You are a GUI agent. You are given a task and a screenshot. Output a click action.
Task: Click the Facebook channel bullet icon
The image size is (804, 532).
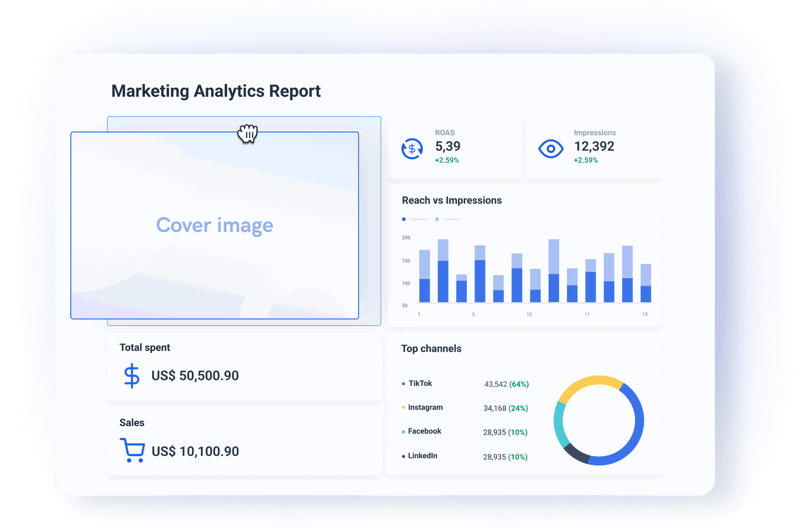[403, 431]
